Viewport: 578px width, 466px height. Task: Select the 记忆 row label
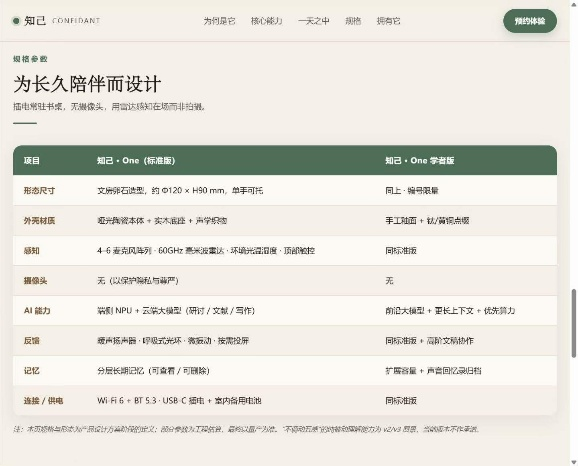(32, 371)
